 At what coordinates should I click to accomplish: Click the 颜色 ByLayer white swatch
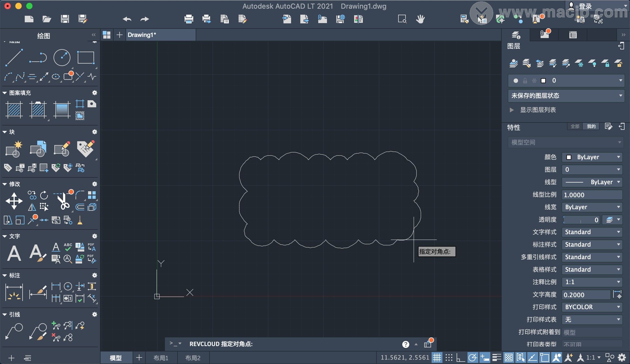pos(569,157)
